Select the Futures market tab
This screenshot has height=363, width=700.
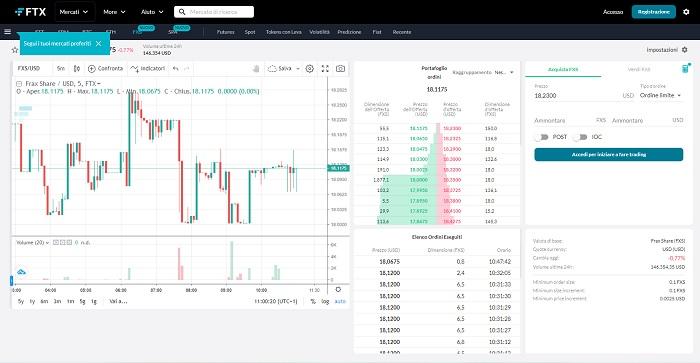(225, 32)
